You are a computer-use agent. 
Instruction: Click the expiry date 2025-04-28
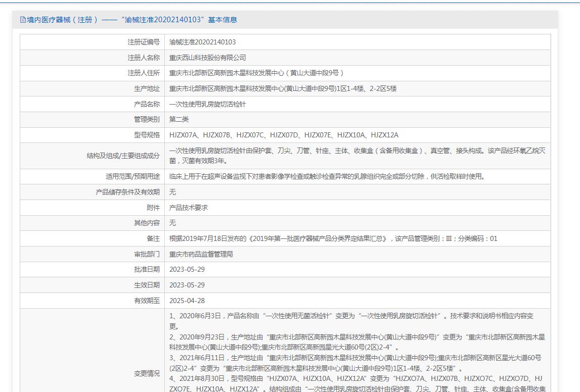187,301
